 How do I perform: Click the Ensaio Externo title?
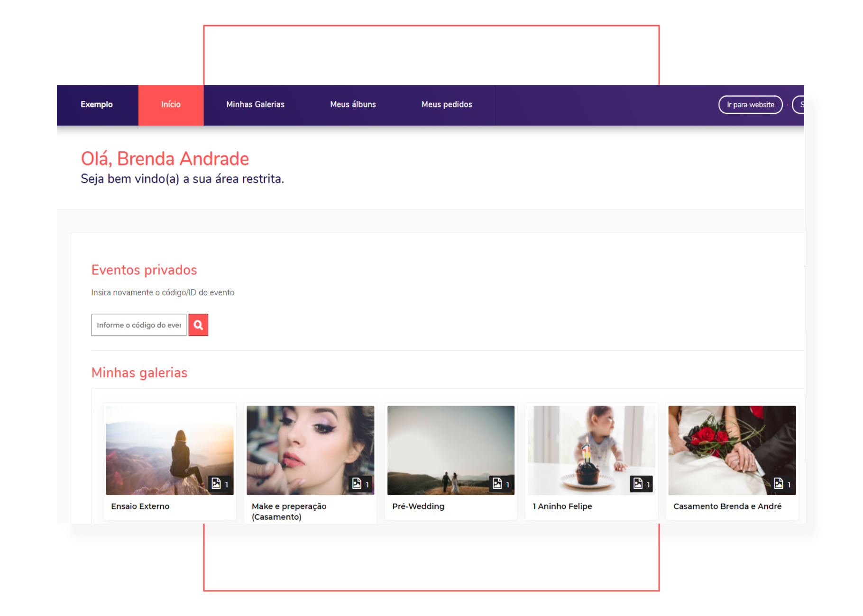[x=140, y=507]
